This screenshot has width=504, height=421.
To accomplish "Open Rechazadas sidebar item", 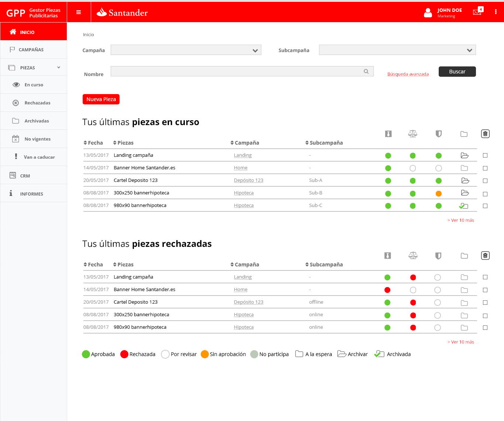I will pos(34,103).
